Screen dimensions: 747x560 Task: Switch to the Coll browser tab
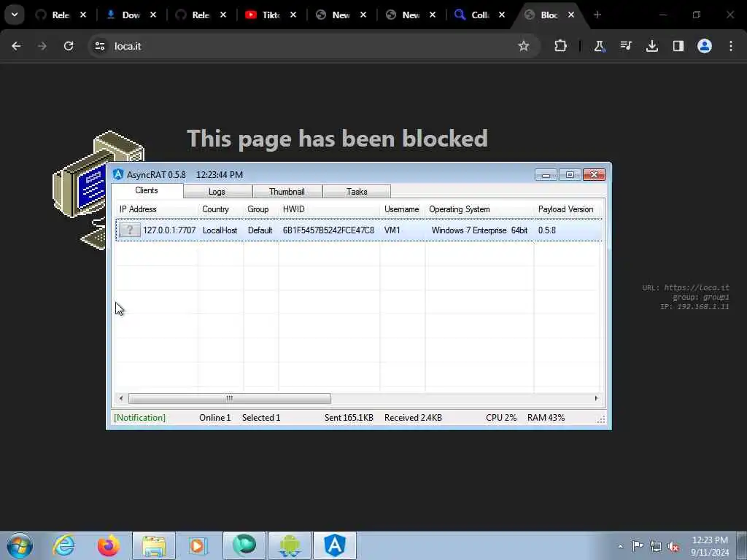coord(473,15)
